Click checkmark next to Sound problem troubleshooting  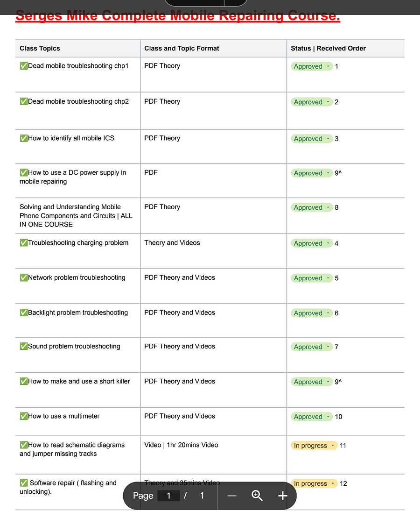point(24,347)
